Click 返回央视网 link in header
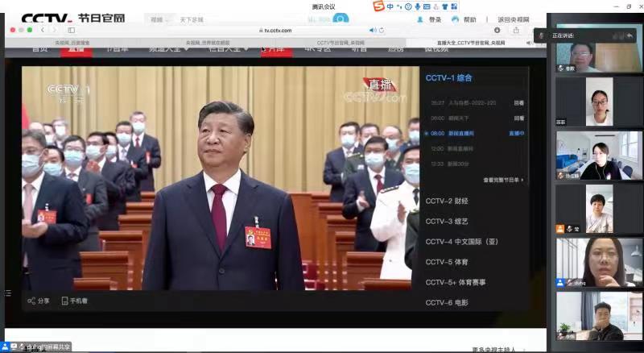 (x=514, y=19)
